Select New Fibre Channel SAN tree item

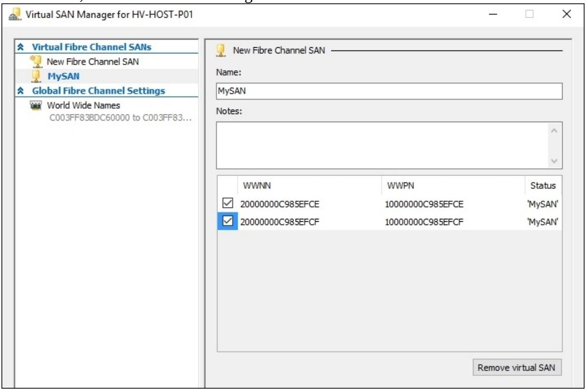click(93, 62)
